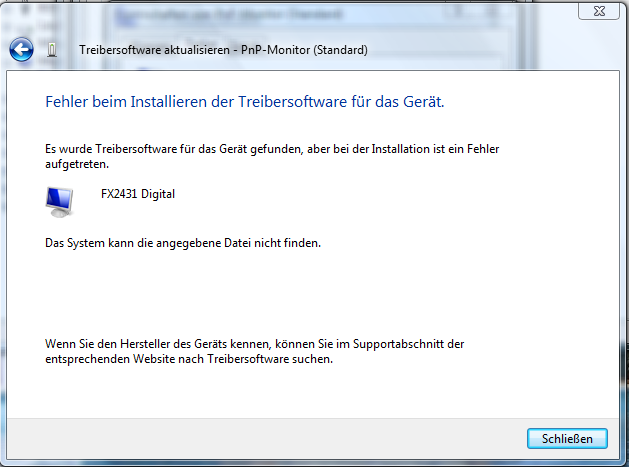Image resolution: width=629 pixels, height=467 pixels.
Task: Click 'Das System kann die angegebene Datei nicht finden'
Action: click(x=183, y=243)
